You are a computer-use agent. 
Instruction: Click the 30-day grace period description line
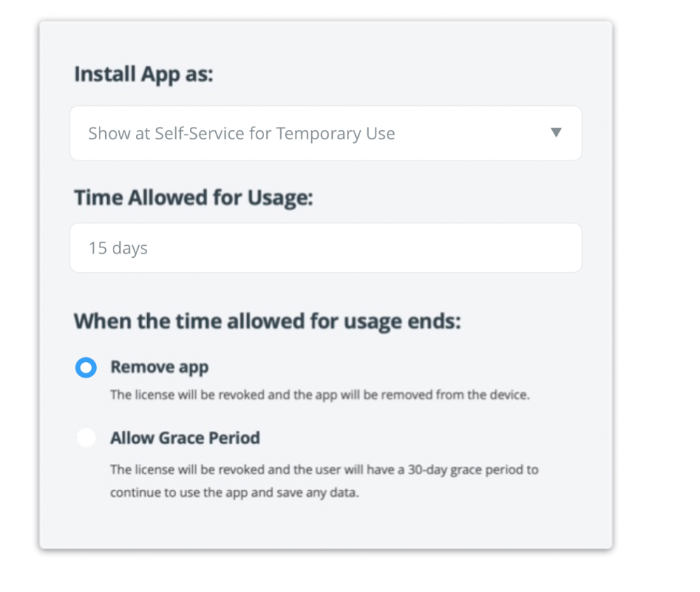[x=324, y=469]
